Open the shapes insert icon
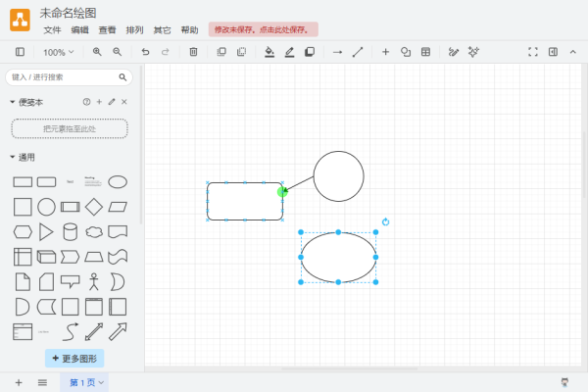 (x=406, y=52)
